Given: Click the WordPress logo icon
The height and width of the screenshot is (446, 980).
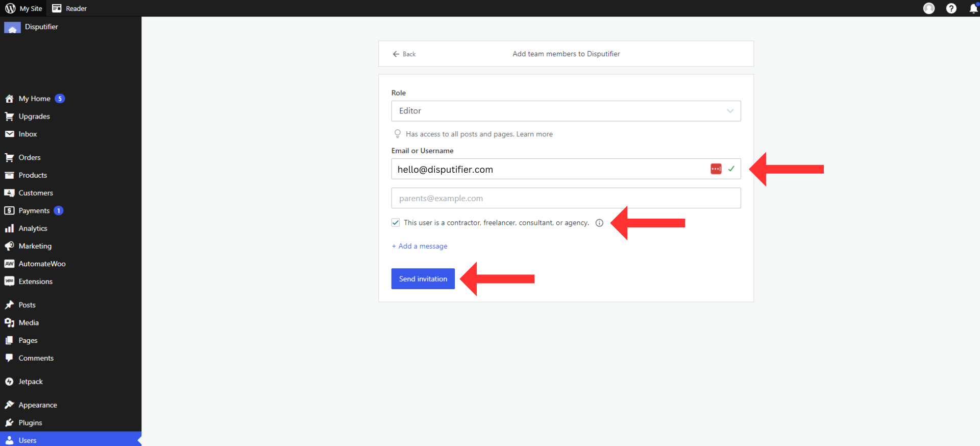Looking at the screenshot, I should [x=10, y=8].
